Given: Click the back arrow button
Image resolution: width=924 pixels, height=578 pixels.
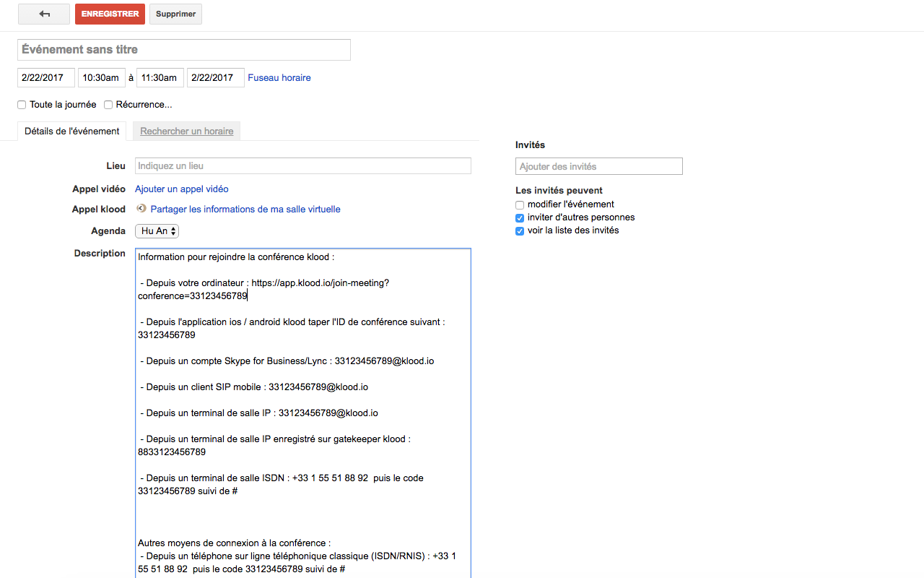Looking at the screenshot, I should [x=44, y=14].
